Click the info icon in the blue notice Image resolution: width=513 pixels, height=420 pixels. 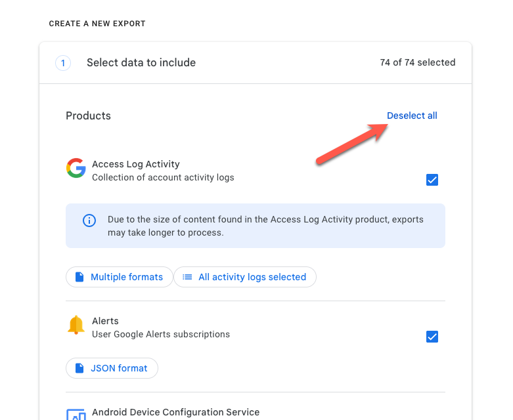click(x=89, y=220)
